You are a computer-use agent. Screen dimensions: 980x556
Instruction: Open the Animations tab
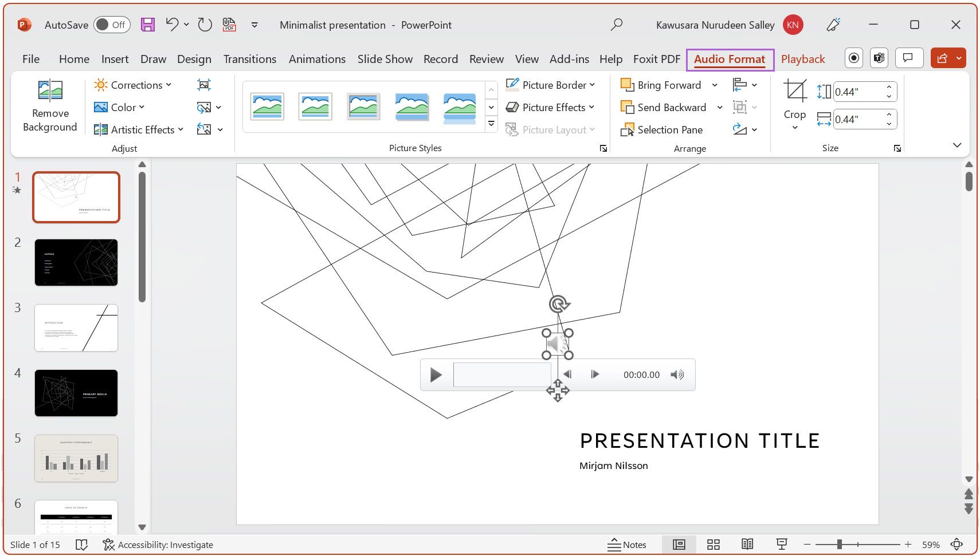click(x=317, y=59)
